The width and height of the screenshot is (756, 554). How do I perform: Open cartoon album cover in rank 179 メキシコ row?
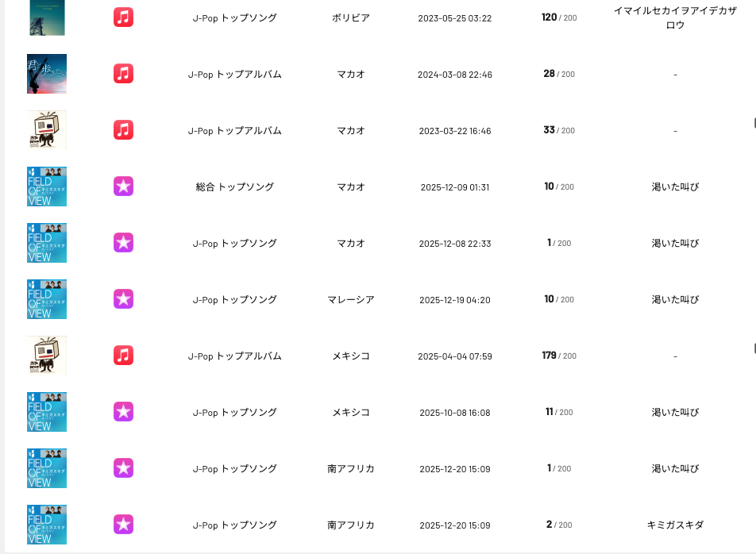47,356
